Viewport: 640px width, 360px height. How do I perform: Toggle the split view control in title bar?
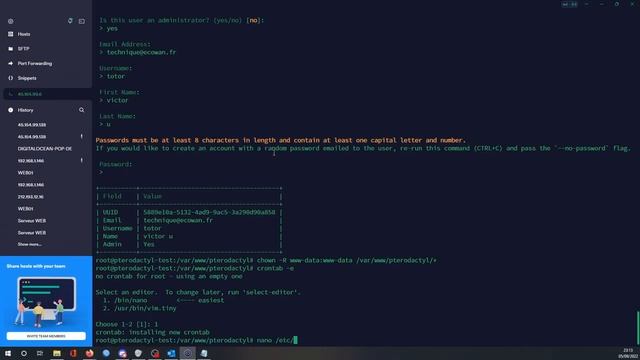click(x=569, y=4)
